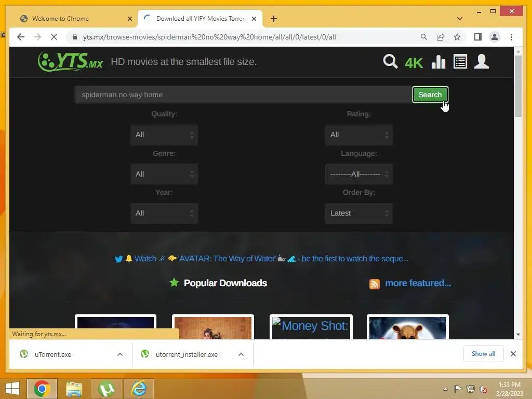Click the page vertical scrollbar thumb
This screenshot has width=532, height=399.
[518, 86]
